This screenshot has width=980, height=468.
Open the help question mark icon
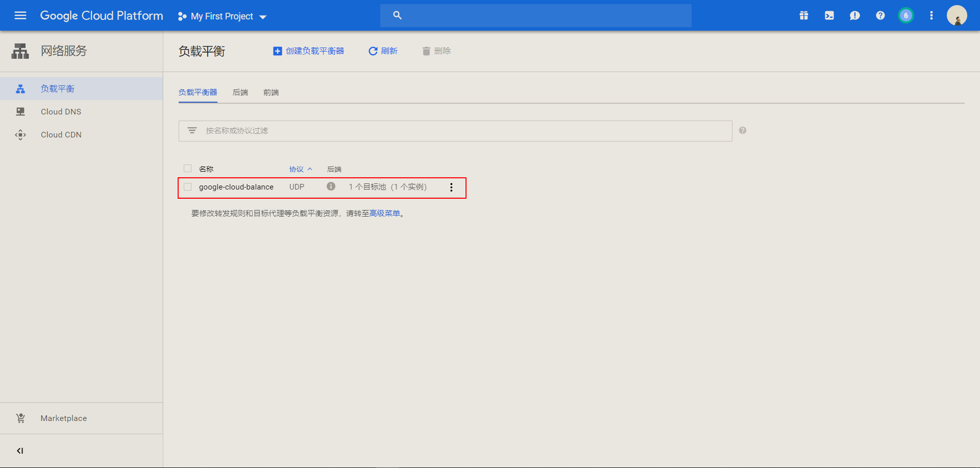pos(880,15)
